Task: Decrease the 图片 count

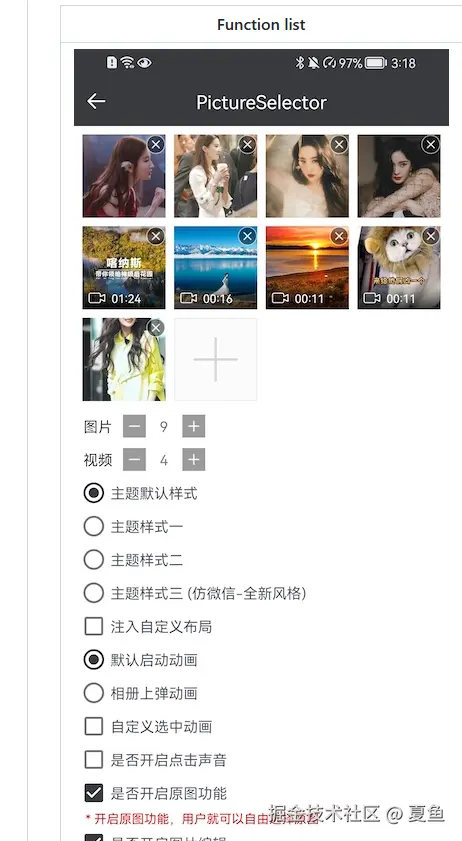Action: click(134, 426)
